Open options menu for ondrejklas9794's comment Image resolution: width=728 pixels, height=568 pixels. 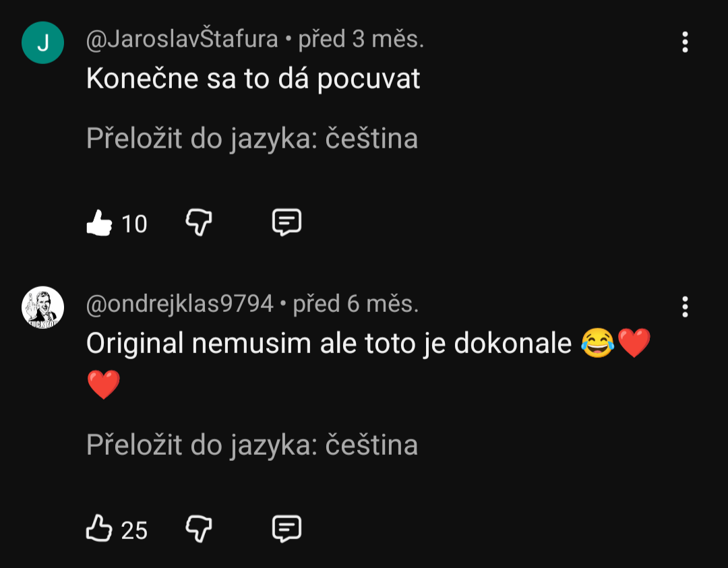tap(685, 307)
